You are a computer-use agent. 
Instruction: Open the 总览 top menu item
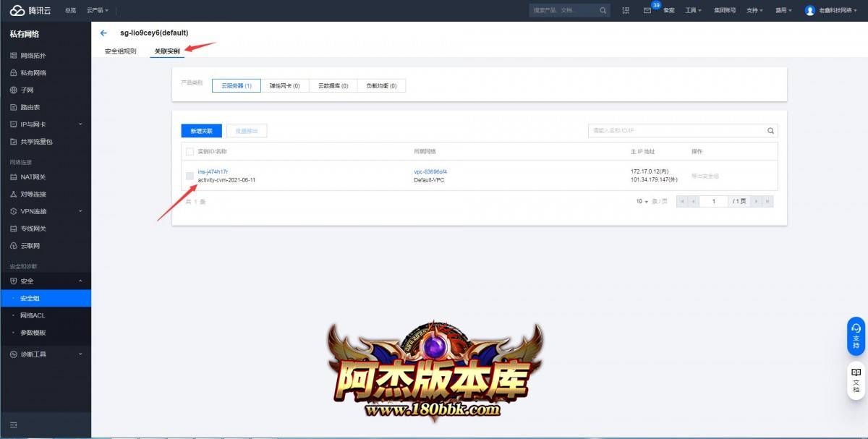click(69, 11)
